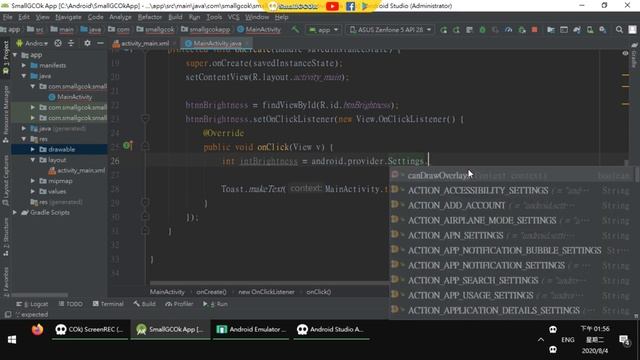The width and height of the screenshot is (640, 360).
Task: Expand Gradle Scripts node
Action: tap(15, 213)
